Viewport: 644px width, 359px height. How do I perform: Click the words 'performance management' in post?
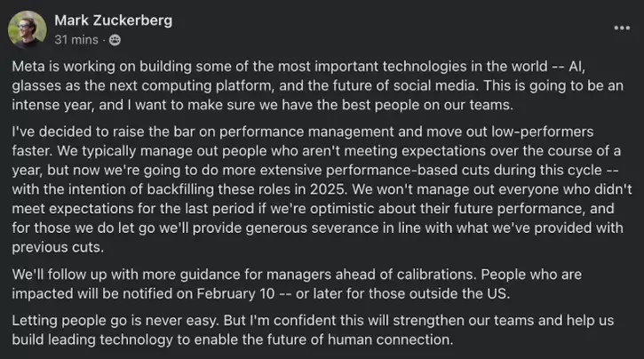306,132
